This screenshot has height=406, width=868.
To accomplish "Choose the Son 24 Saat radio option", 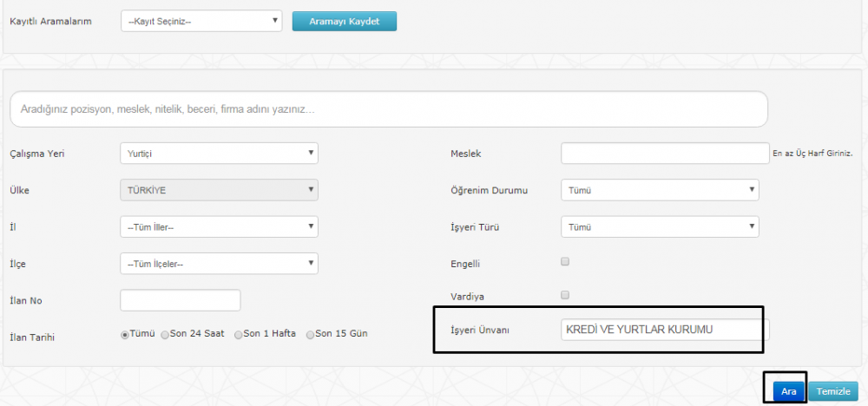I will (165, 334).
